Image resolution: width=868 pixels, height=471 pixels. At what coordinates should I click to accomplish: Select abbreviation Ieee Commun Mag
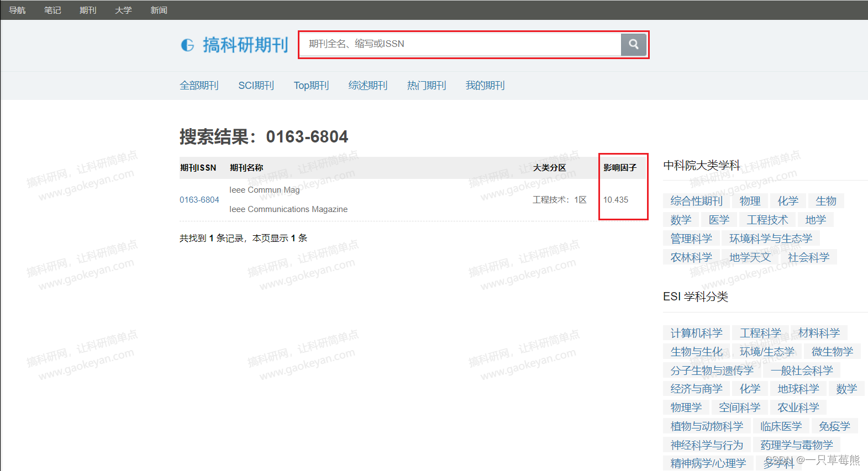(x=265, y=190)
